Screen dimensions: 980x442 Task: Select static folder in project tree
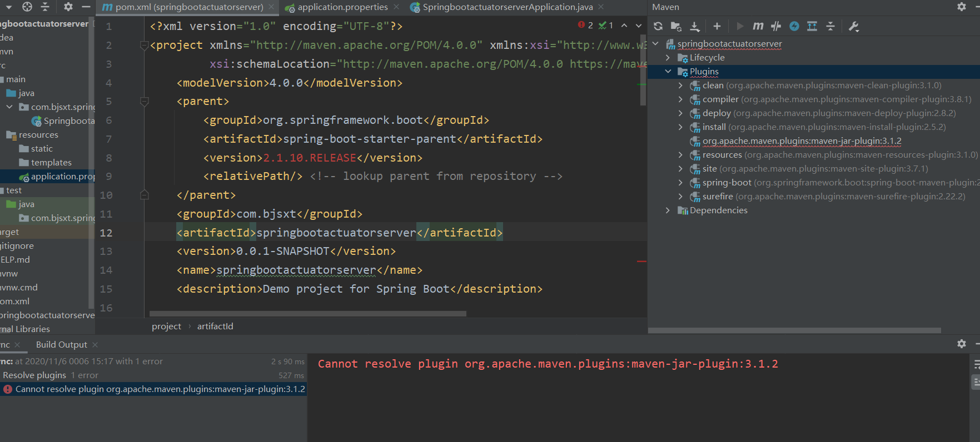point(42,149)
